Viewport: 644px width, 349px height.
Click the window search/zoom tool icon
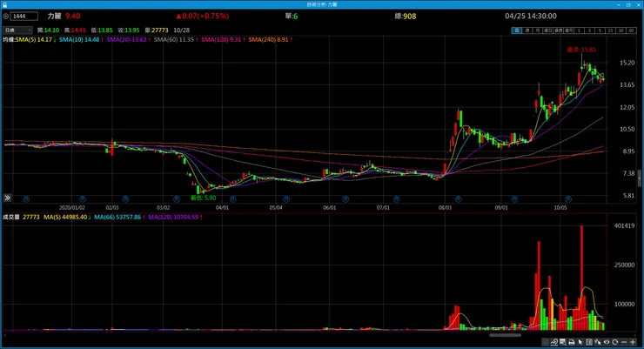pos(563,342)
